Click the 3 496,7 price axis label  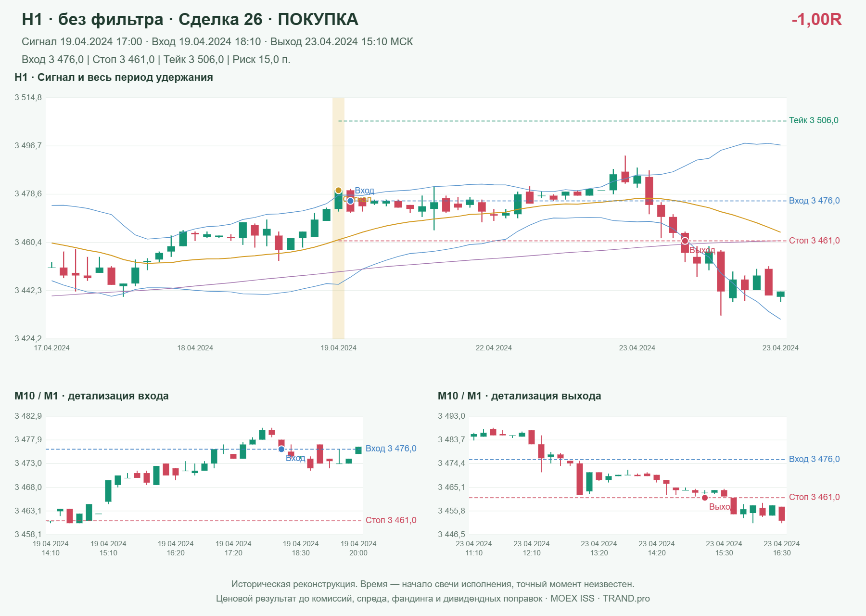pos(28,145)
